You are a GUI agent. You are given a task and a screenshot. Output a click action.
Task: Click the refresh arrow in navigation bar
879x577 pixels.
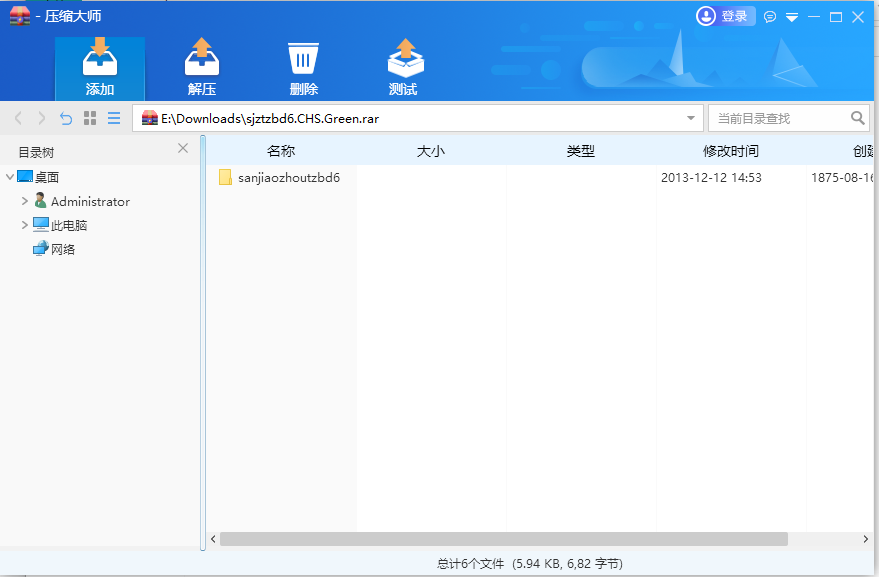[x=65, y=117]
